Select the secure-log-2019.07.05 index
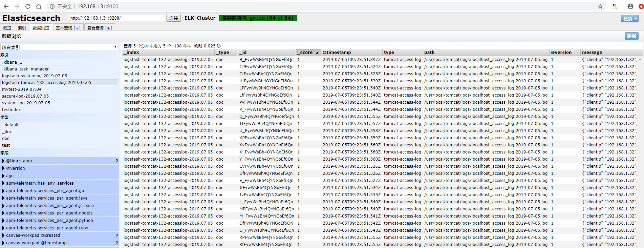644x248 pixels. pos(60,96)
